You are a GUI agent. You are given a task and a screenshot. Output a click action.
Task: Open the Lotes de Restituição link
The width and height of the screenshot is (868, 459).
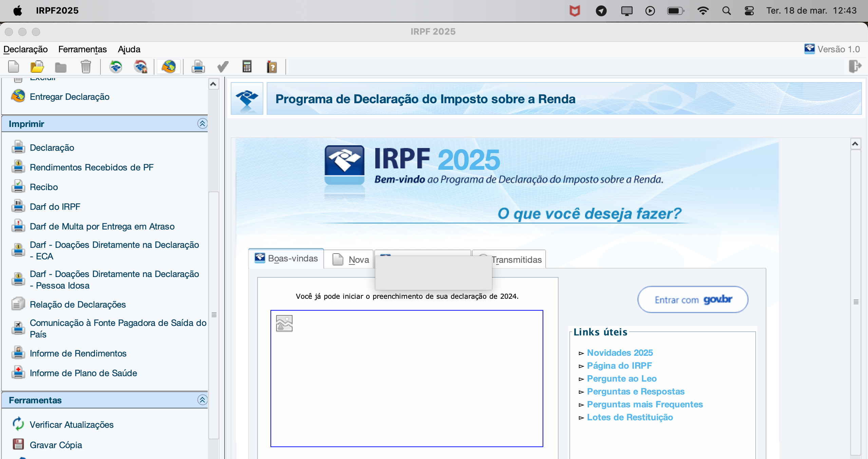tap(630, 417)
